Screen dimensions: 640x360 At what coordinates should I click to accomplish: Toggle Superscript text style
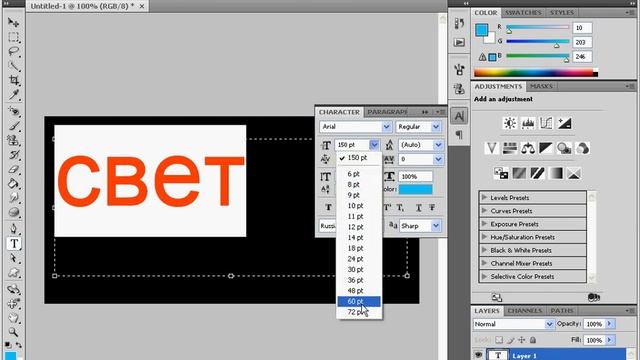pos(388,207)
